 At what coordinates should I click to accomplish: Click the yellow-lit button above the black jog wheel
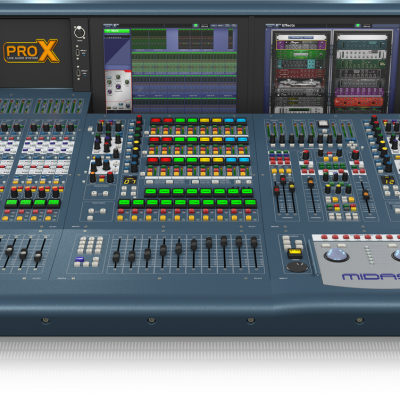pos(295,253)
